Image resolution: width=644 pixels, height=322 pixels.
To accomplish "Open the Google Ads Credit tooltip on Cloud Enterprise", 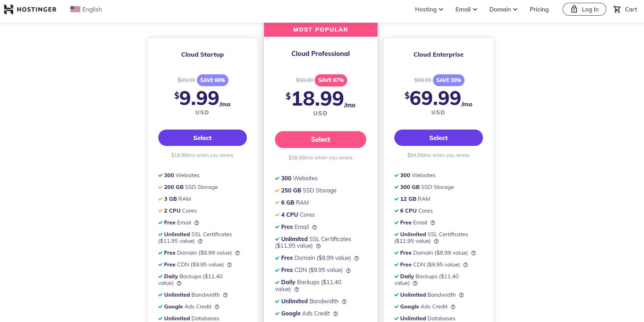I will (x=453, y=307).
